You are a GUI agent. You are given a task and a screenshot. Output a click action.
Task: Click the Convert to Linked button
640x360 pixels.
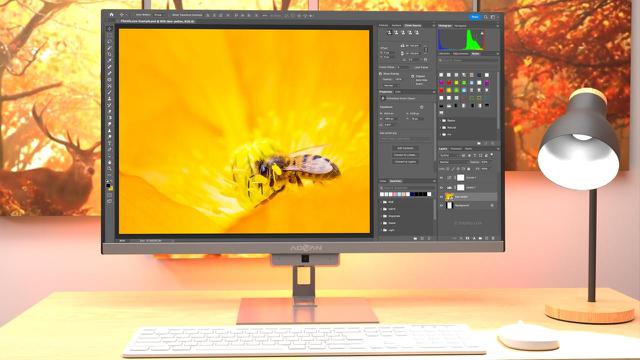pos(405,155)
